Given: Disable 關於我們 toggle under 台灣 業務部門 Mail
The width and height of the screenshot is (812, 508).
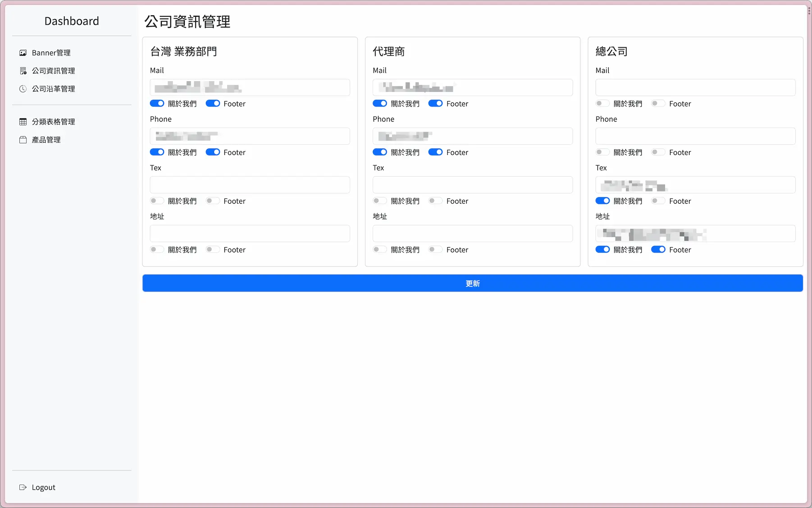Looking at the screenshot, I should (157, 104).
